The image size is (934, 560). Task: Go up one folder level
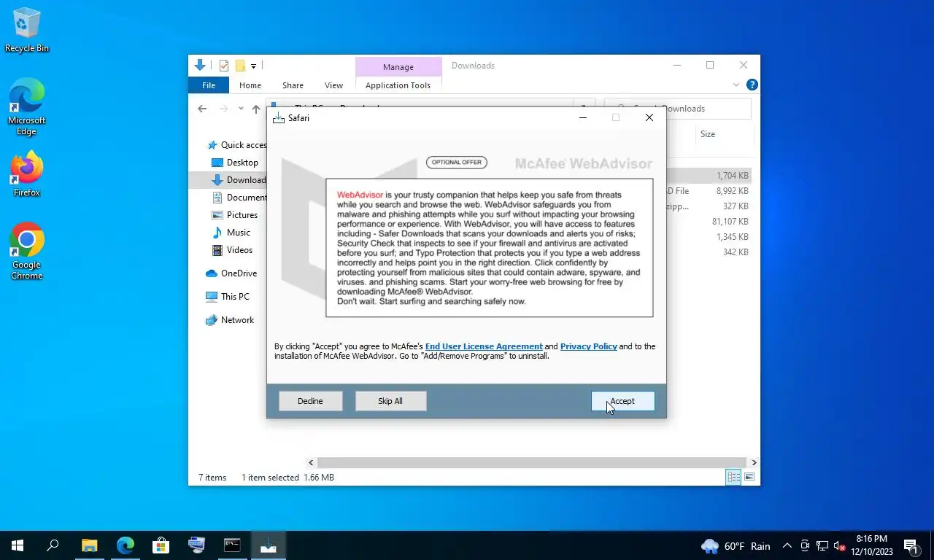tap(256, 109)
